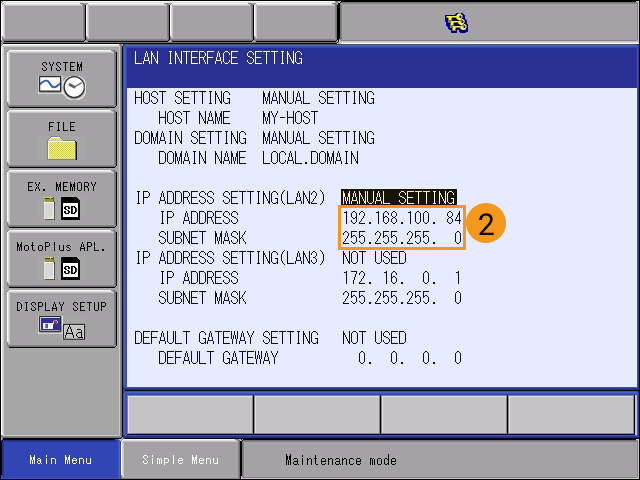Select IP address 192.168.100.84
The height and width of the screenshot is (480, 640).
tap(402, 218)
